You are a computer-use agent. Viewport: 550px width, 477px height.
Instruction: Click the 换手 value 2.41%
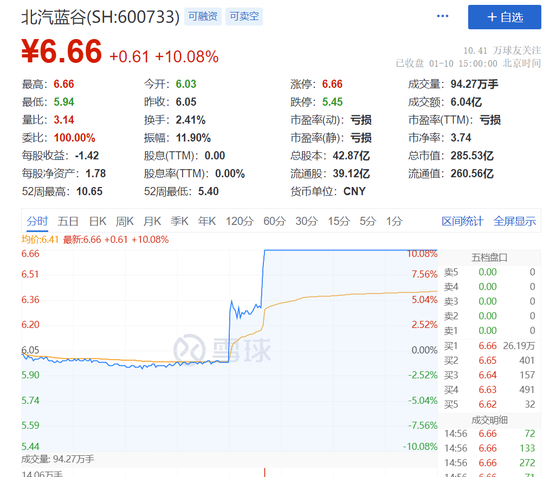click(190, 120)
